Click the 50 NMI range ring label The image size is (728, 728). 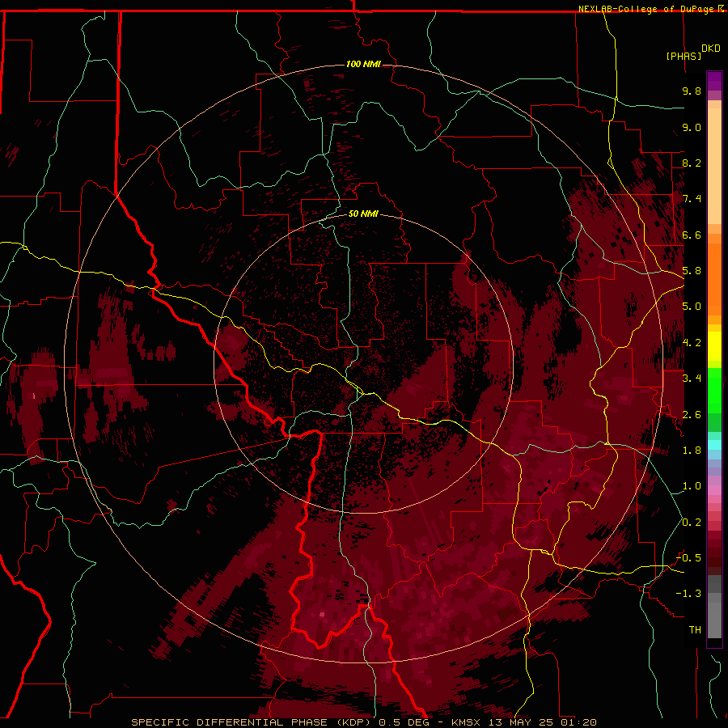click(x=363, y=214)
